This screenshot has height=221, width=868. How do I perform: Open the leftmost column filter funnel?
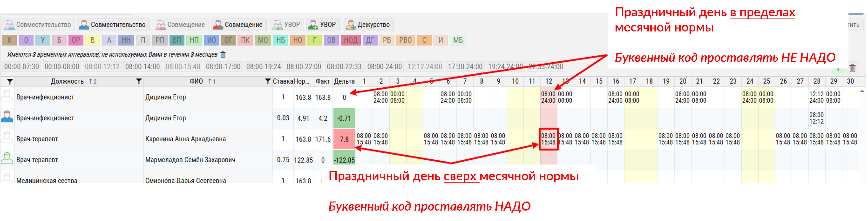(x=10, y=81)
